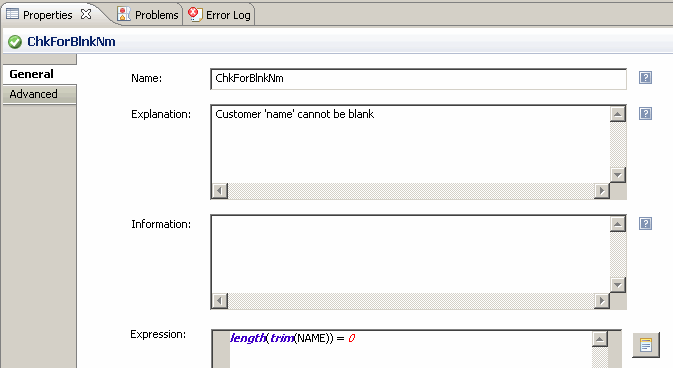Information box: click scroll up arrow
Screen dimensions: 673x368
[618, 224]
